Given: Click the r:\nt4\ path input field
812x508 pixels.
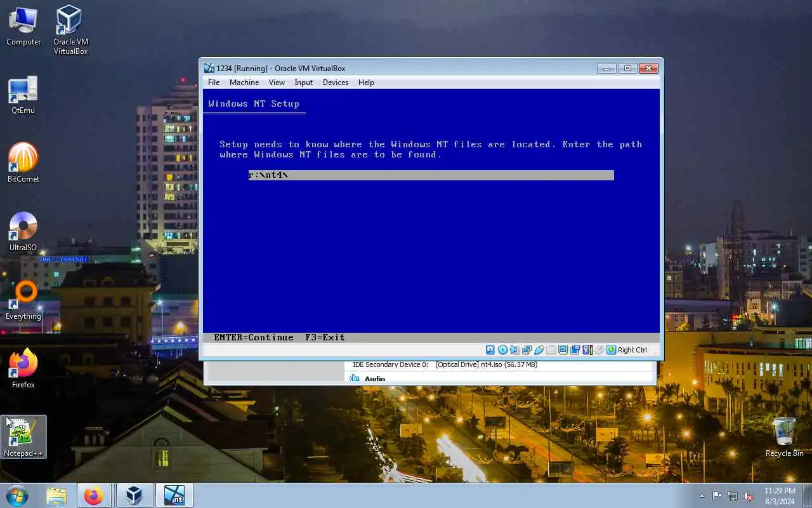Looking at the screenshot, I should point(431,175).
